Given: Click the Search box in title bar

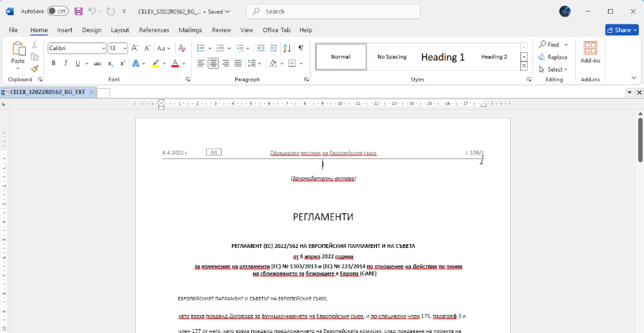Looking at the screenshot, I should (333, 12).
